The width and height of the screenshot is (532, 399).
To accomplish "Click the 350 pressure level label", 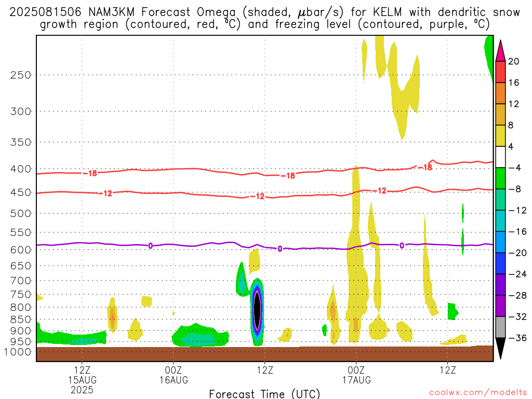I will (20, 142).
